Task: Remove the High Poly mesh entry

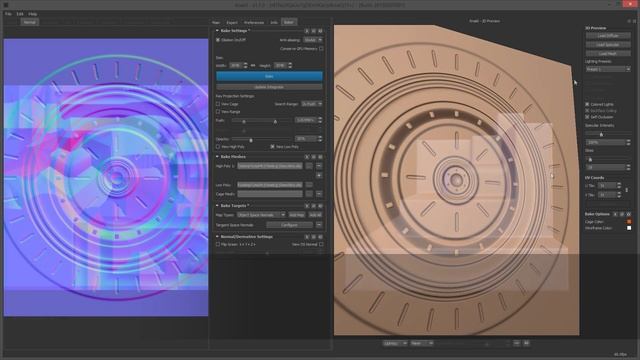Action: click(319, 166)
